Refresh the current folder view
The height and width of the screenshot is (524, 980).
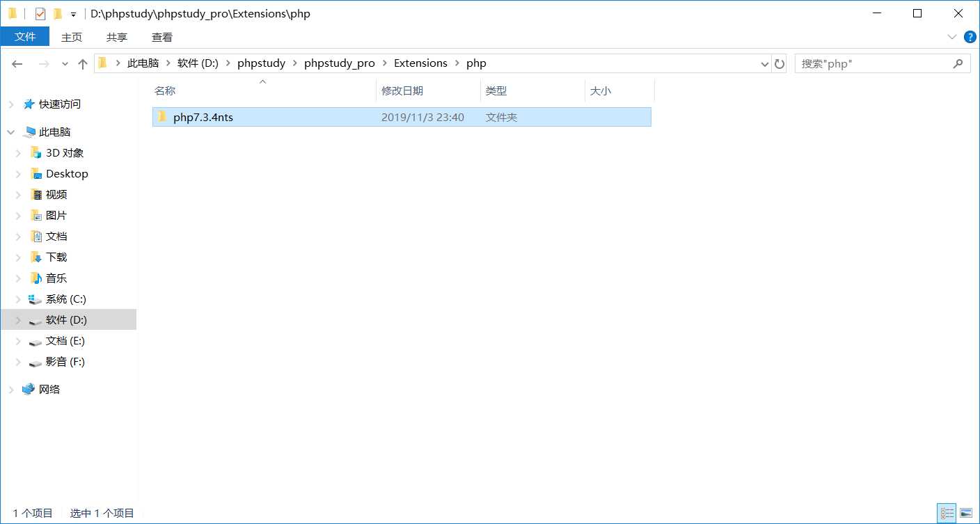780,64
